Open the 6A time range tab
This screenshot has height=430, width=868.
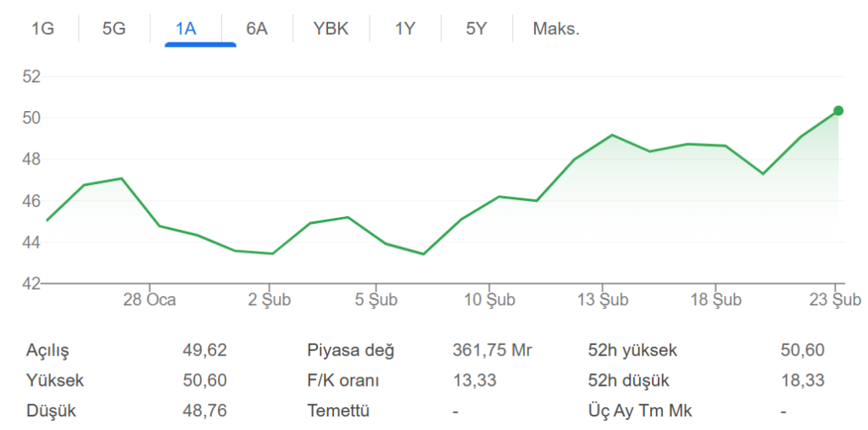257,28
